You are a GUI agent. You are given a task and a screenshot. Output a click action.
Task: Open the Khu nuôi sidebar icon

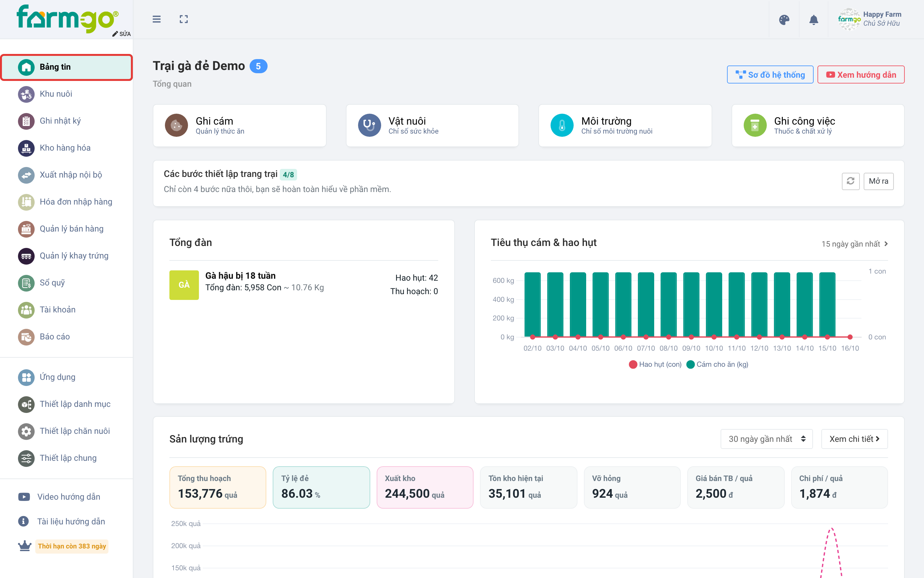tap(26, 94)
